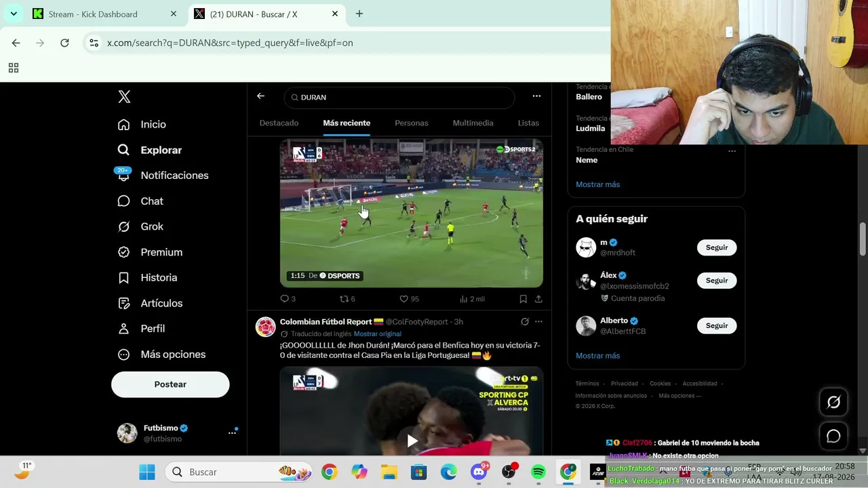The height and width of the screenshot is (488, 868).
Task: Switch to the Destacado tab
Action: [x=279, y=123]
